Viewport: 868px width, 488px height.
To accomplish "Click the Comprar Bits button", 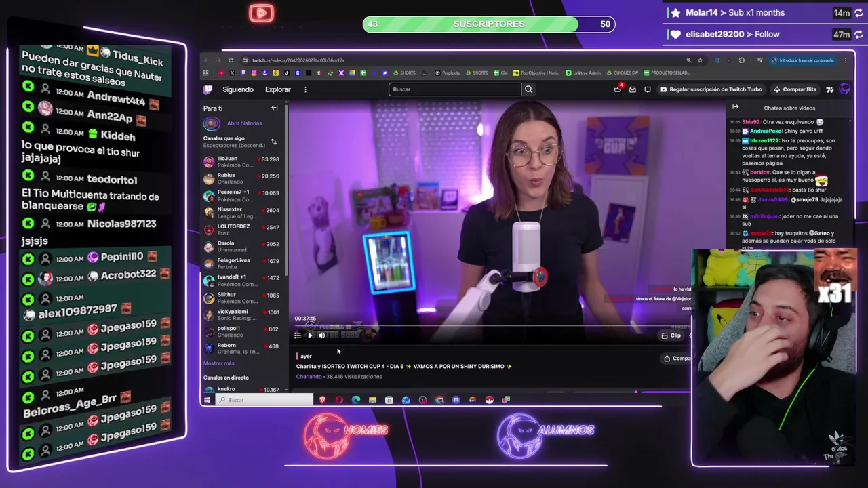I will pyautogui.click(x=795, y=89).
